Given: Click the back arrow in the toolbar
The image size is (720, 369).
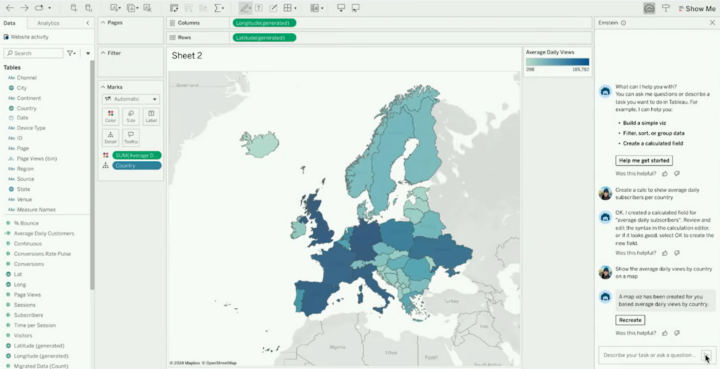Looking at the screenshot, I should pyautogui.click(x=9, y=8).
